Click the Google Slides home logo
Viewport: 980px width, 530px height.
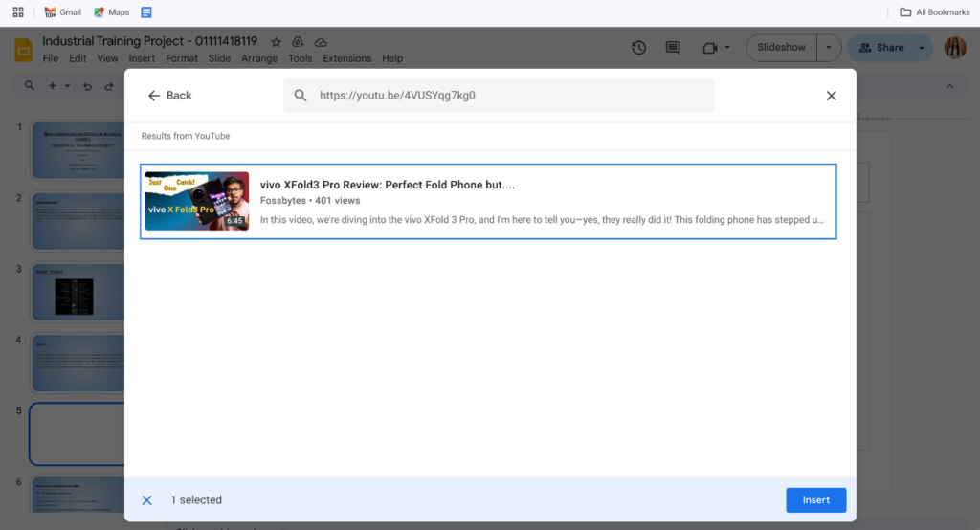point(23,50)
